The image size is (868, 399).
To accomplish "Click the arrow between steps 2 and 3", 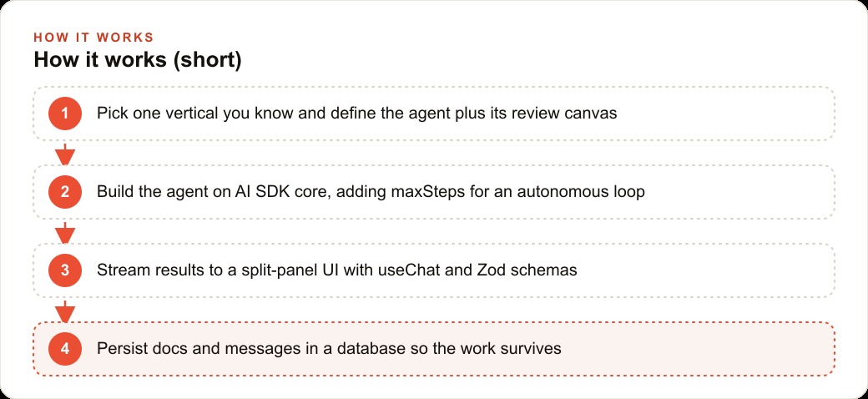I will [65, 232].
